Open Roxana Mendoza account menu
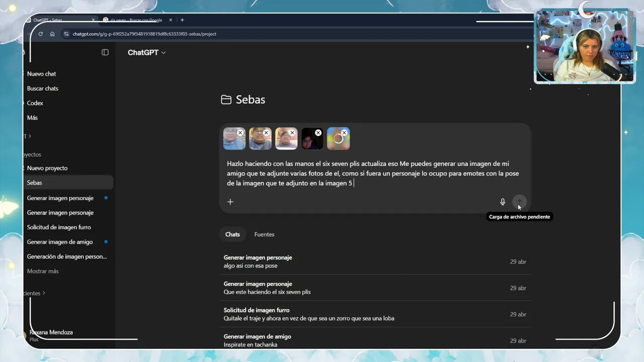 click(50, 335)
